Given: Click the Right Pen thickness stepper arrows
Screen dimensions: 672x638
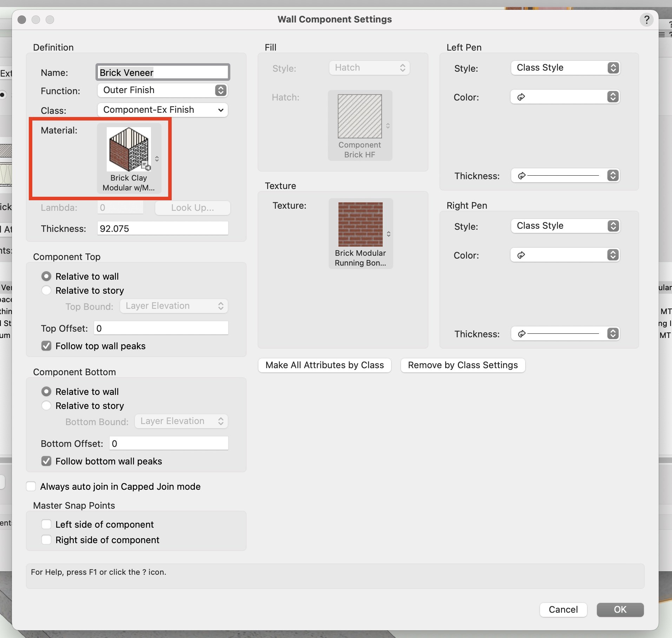Looking at the screenshot, I should click(x=613, y=333).
